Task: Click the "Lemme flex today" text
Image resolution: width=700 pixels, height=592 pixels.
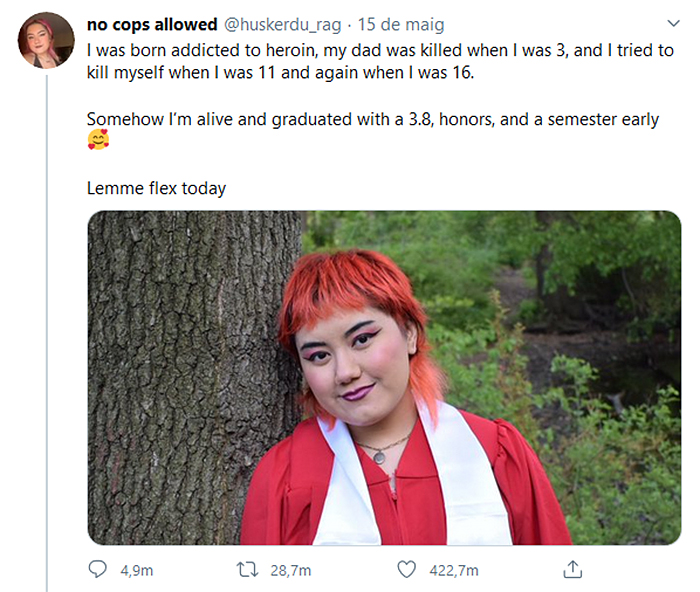Action: pos(156,188)
